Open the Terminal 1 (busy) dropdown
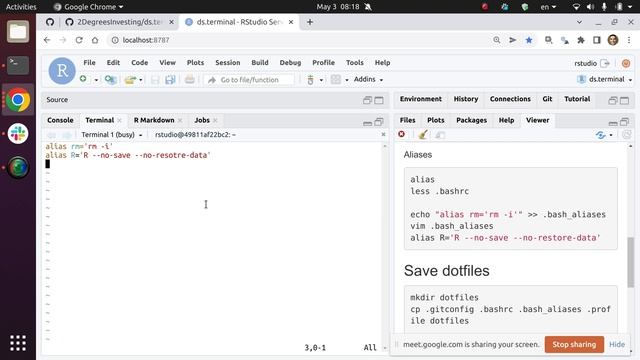The height and width of the screenshot is (360, 640). click(112, 135)
